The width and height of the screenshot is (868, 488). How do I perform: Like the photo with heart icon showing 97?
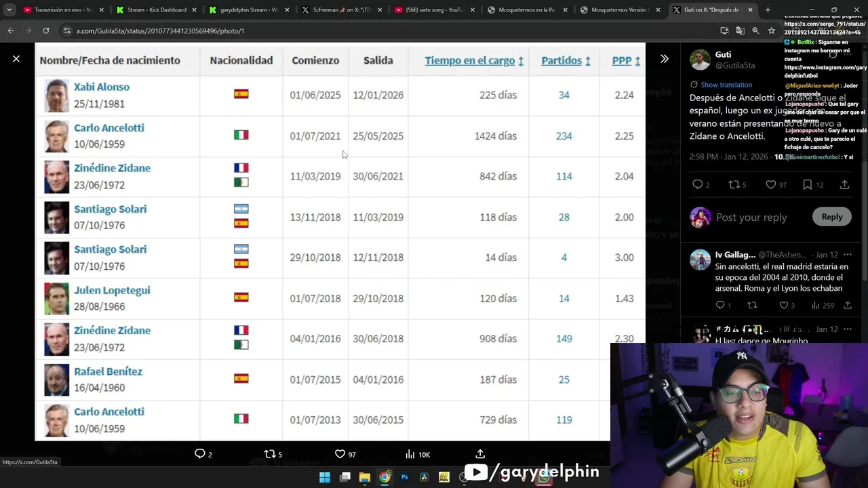click(340, 454)
